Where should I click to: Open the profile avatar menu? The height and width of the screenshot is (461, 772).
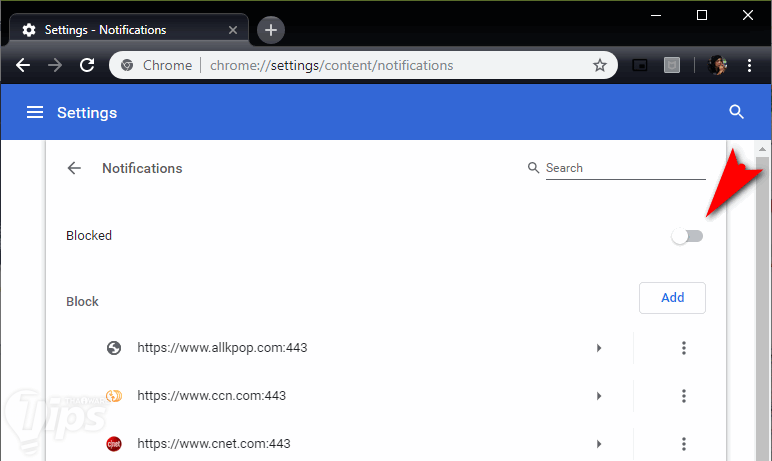coord(717,65)
